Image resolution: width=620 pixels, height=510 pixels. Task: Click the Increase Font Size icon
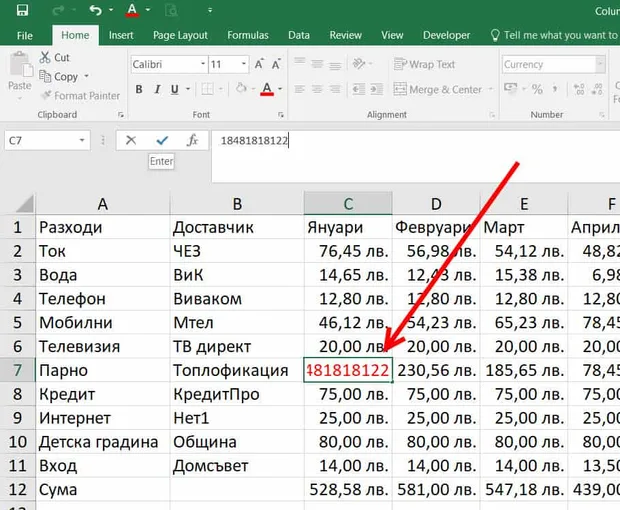tap(259, 64)
